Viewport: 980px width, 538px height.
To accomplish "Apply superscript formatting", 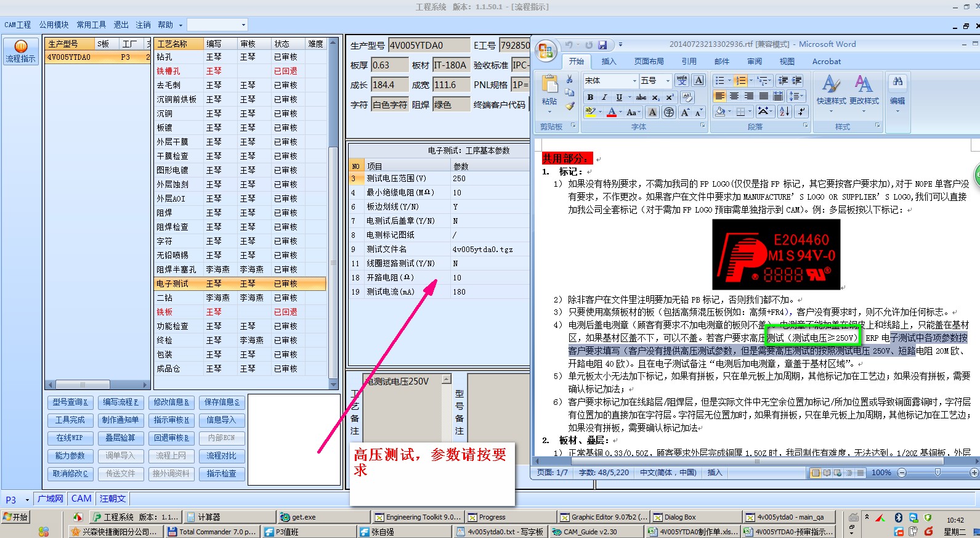I will point(670,97).
